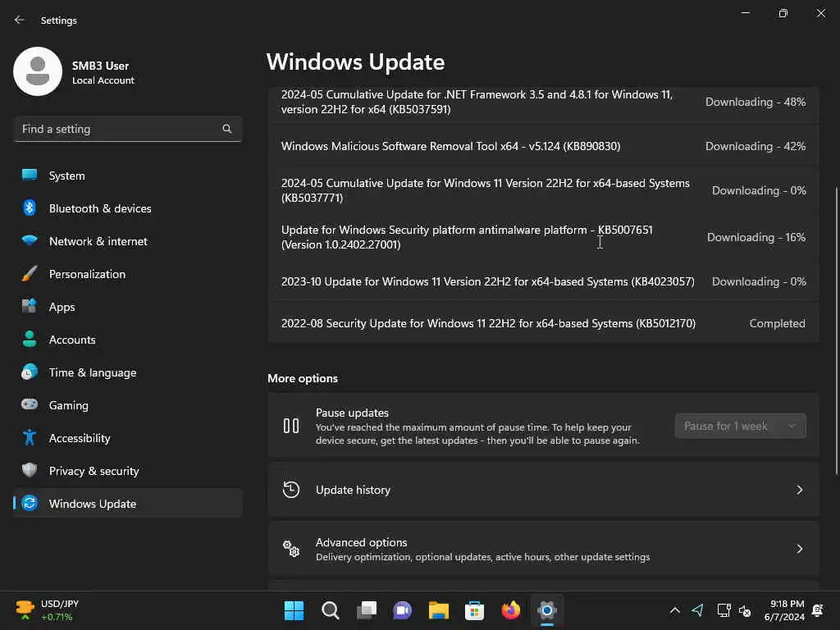This screenshot has width=840, height=630.
Task: Click the Time & language clock-globe icon
Action: tap(30, 372)
